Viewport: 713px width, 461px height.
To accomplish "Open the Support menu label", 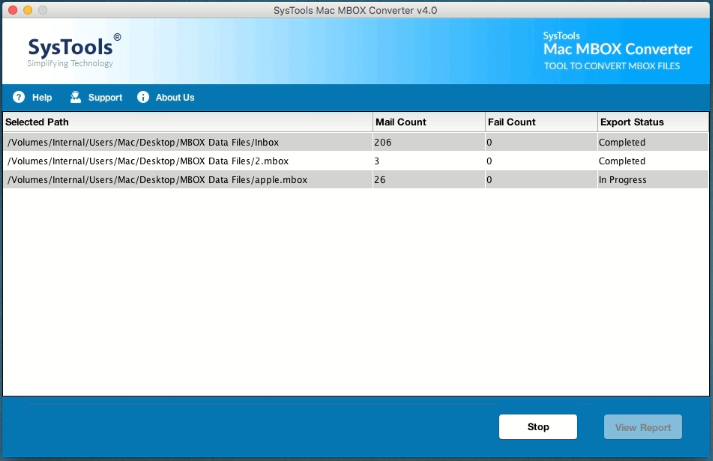I will 105,97.
